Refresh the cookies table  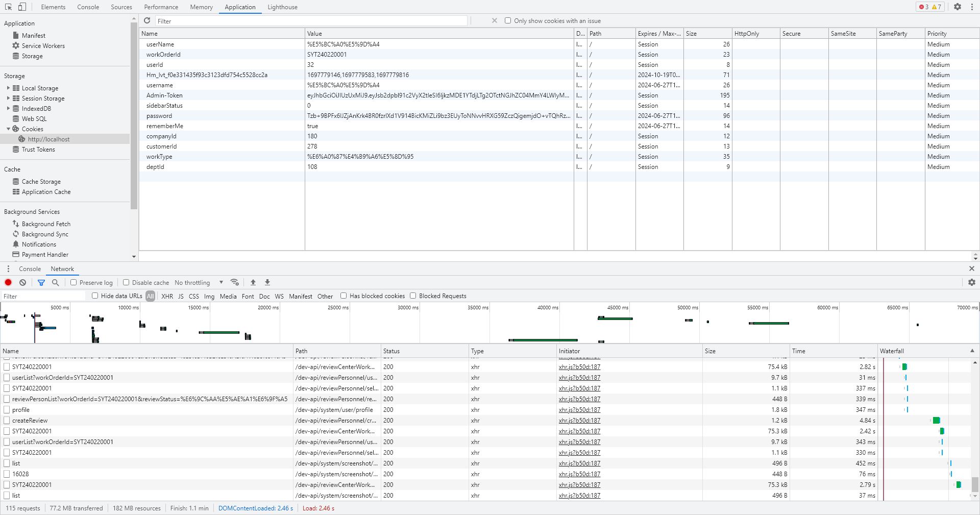point(147,20)
